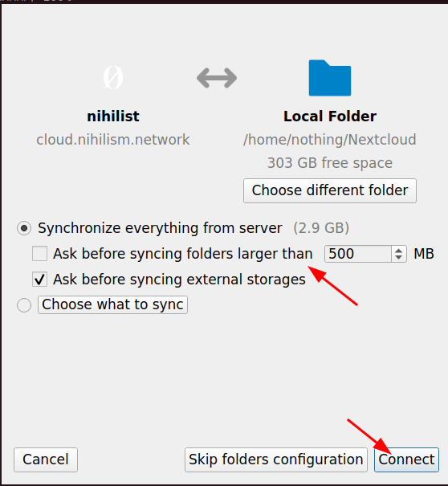448x486 pixels.
Task: Select Synchronize everything from server option
Action: click(24, 228)
